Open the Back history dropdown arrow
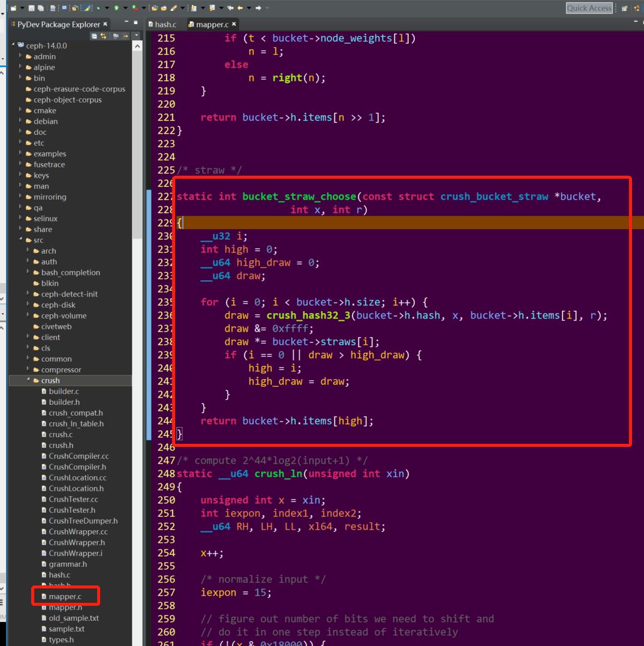Image resolution: width=644 pixels, height=646 pixels. tap(249, 8)
